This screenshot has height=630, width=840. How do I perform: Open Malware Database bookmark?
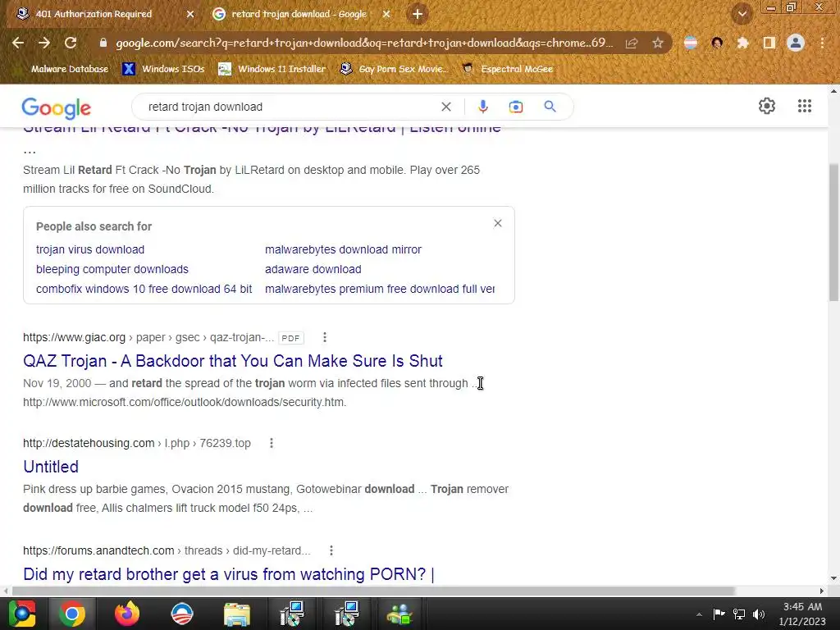pyautogui.click(x=70, y=69)
